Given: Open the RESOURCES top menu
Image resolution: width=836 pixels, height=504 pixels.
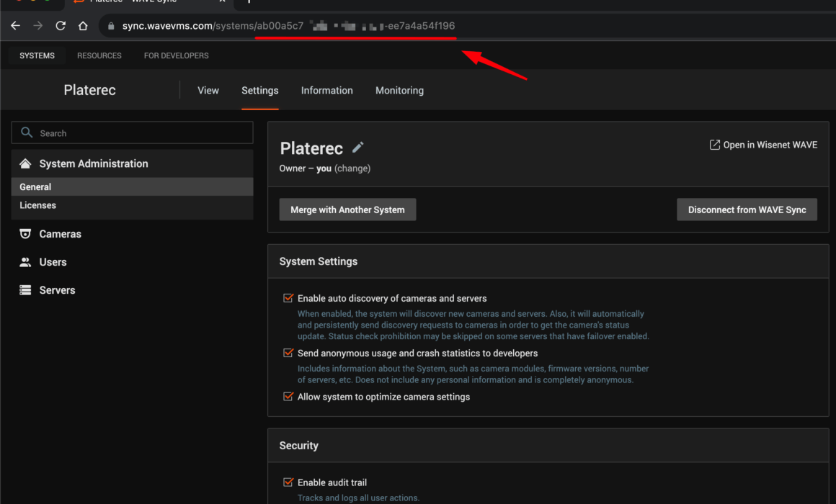Looking at the screenshot, I should coord(99,55).
